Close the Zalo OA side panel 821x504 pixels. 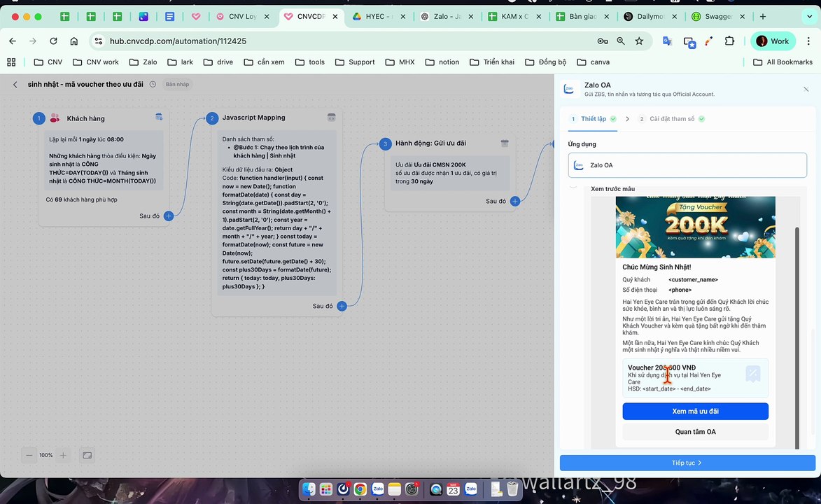[x=806, y=90]
